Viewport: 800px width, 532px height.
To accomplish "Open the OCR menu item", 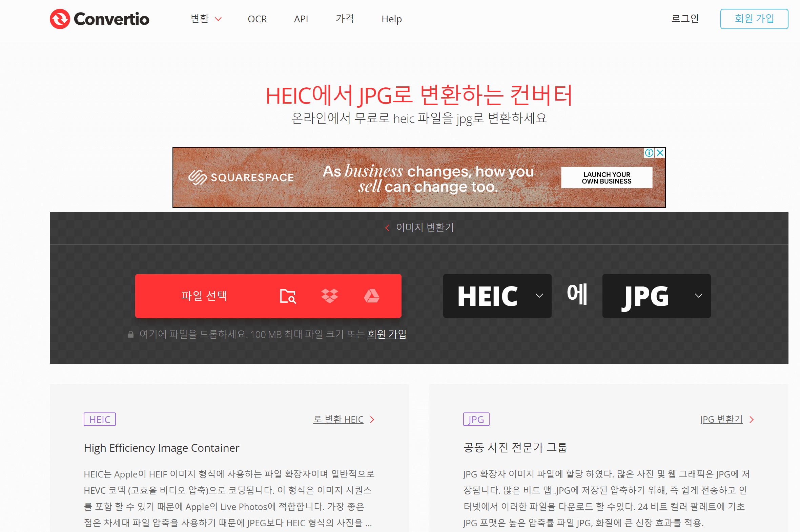I will [x=257, y=19].
